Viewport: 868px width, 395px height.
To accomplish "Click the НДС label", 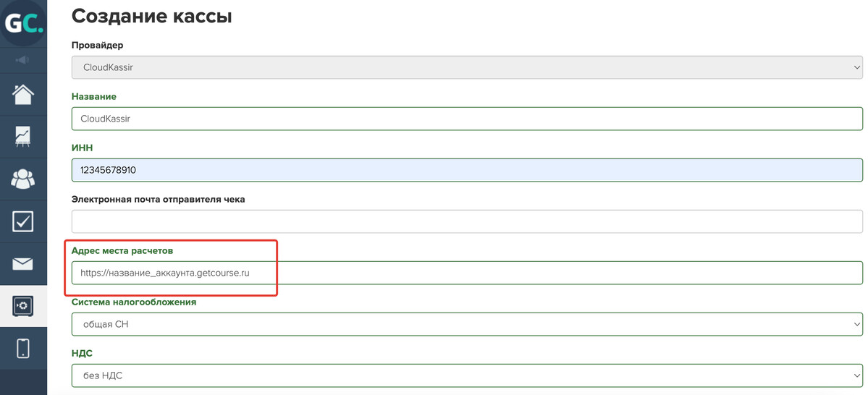I will (x=82, y=354).
